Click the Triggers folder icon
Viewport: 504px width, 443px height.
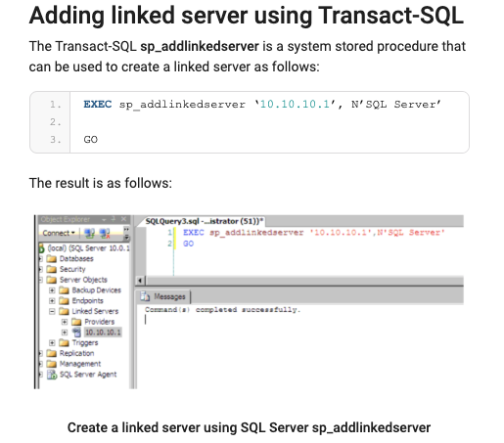pyautogui.click(x=64, y=342)
